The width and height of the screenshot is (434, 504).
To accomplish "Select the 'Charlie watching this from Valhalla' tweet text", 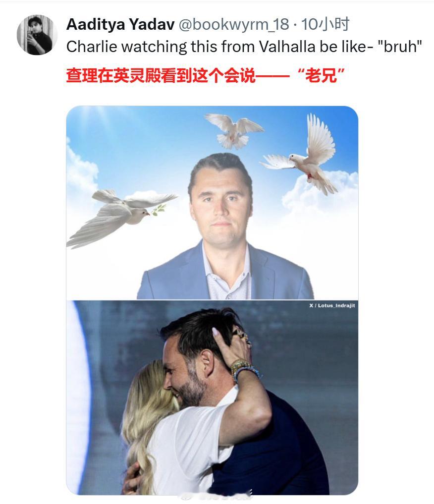I will 244,47.
